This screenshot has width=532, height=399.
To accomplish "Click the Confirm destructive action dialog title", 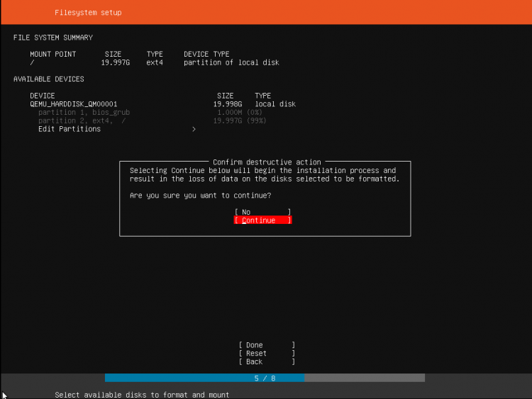I will [x=267, y=162].
